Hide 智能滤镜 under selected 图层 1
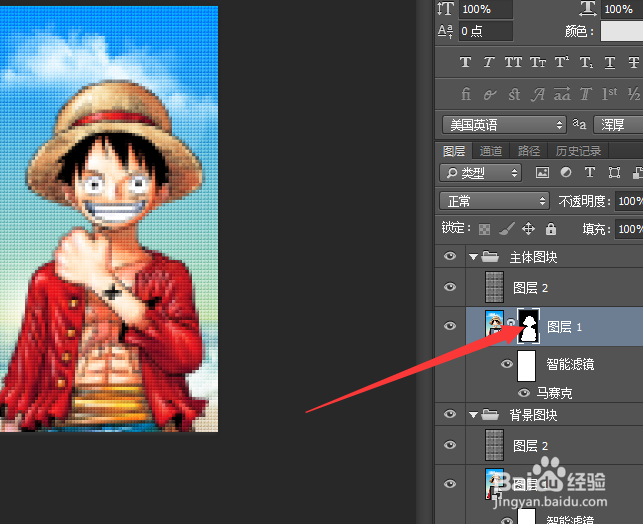643x524 pixels. pyautogui.click(x=507, y=364)
